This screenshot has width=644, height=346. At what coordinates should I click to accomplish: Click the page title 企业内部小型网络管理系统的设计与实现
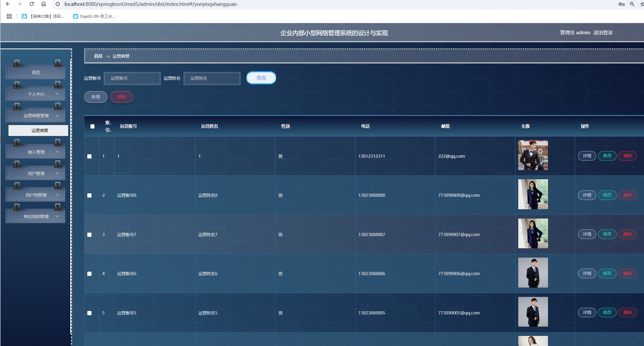click(334, 33)
